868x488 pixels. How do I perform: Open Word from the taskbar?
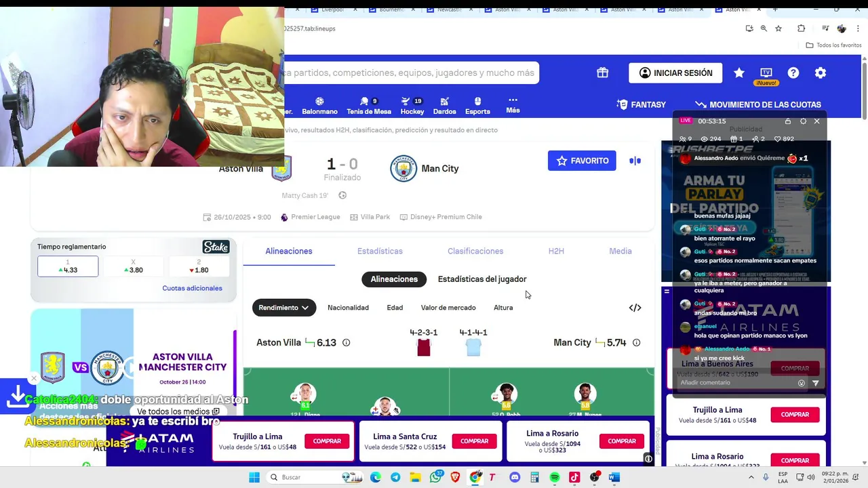[614, 477]
